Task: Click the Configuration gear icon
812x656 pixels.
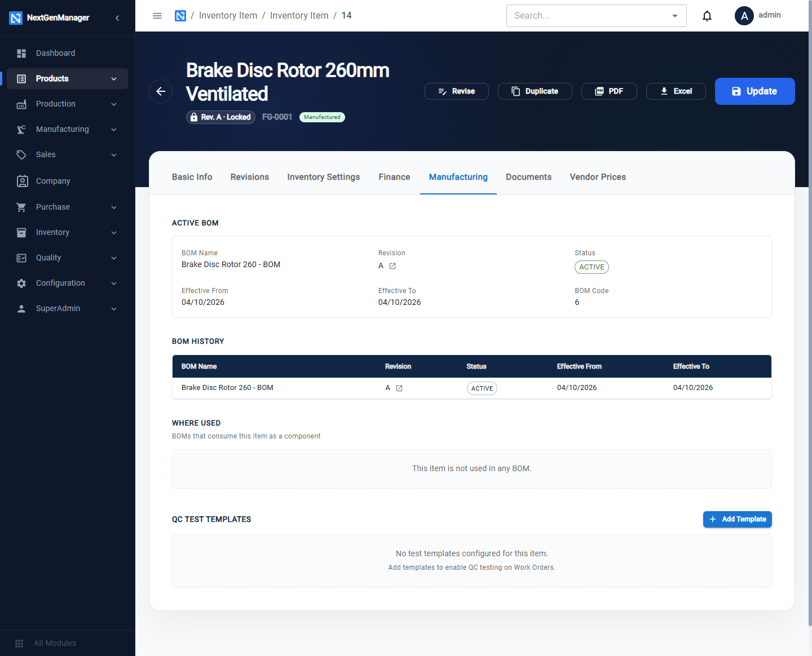Action: [x=21, y=283]
